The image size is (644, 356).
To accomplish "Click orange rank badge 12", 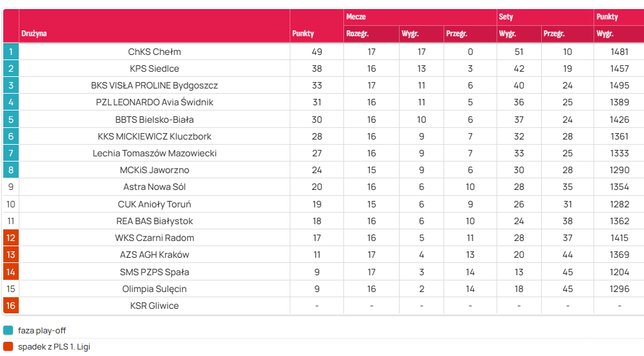I will click(11, 238).
